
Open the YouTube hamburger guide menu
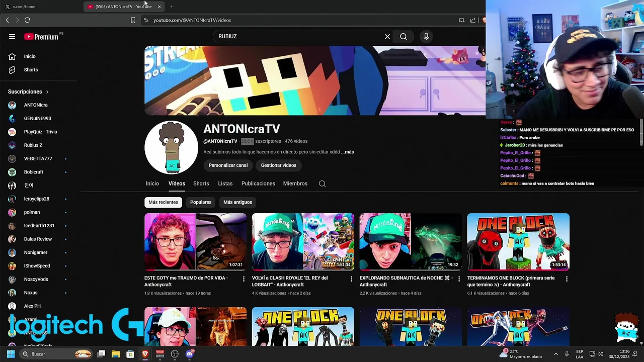tap(12, 36)
